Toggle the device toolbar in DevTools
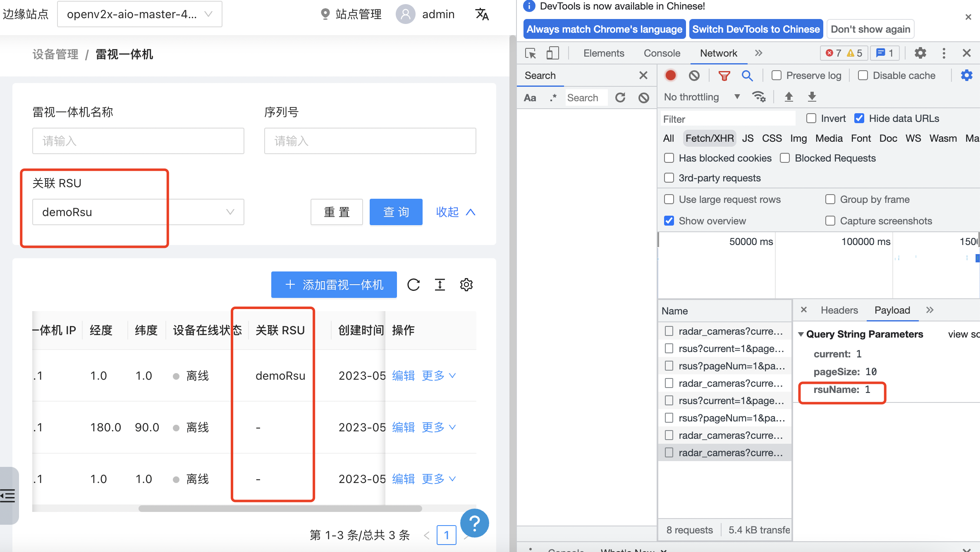 (553, 53)
